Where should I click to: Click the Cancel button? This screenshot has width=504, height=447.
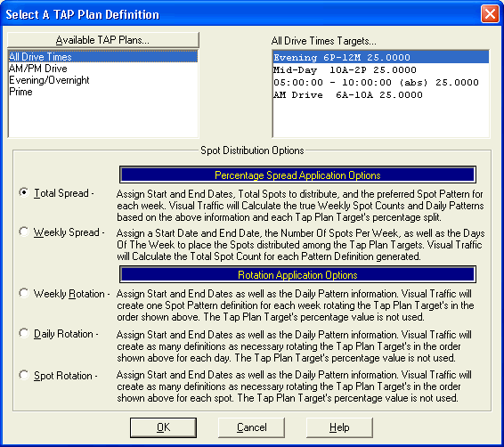[251, 427]
